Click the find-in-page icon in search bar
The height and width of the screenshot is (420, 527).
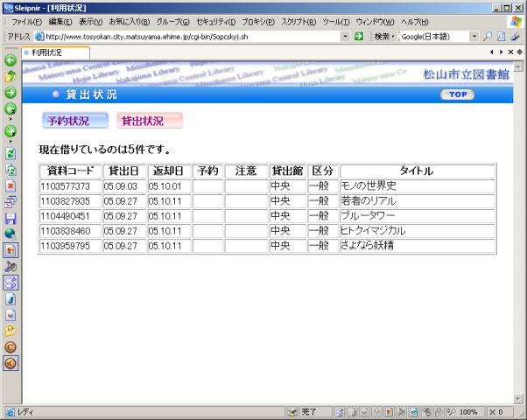pos(502,37)
